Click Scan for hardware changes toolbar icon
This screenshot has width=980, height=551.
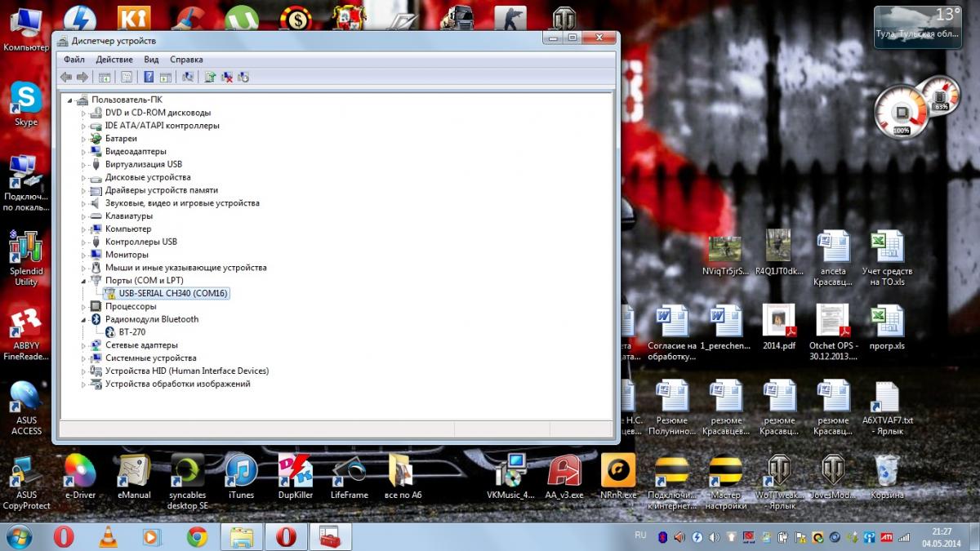point(188,77)
